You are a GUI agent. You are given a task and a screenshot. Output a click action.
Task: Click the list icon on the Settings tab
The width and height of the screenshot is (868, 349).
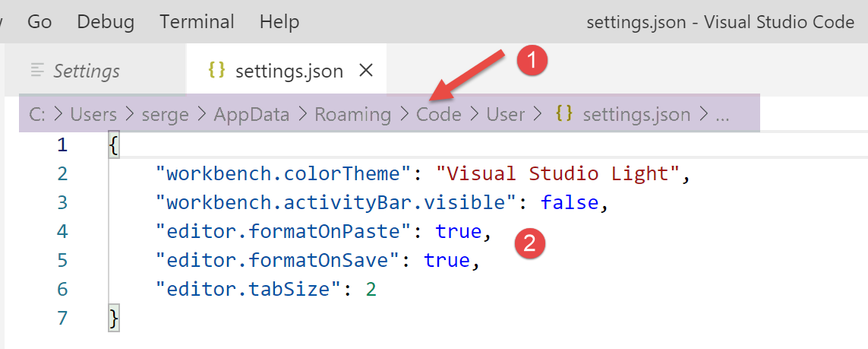(x=37, y=71)
